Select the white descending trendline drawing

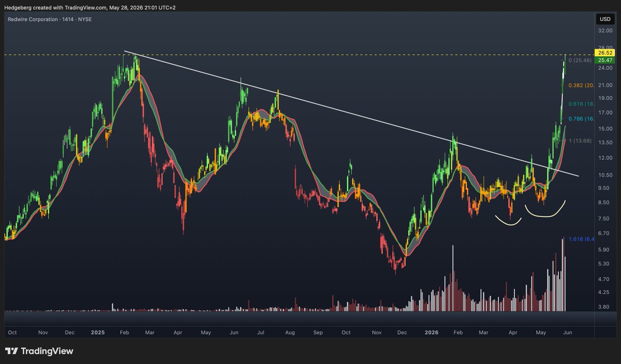point(352,114)
